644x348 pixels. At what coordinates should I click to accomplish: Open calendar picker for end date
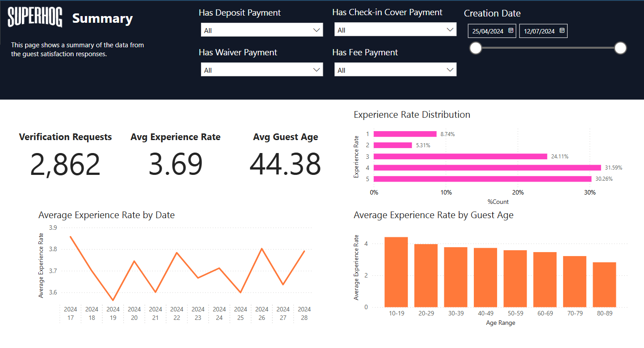(562, 31)
